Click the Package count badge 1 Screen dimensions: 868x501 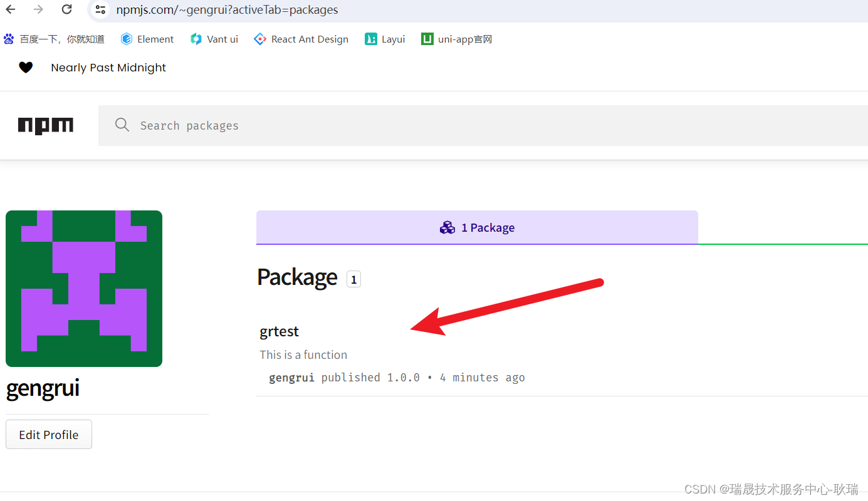353,279
